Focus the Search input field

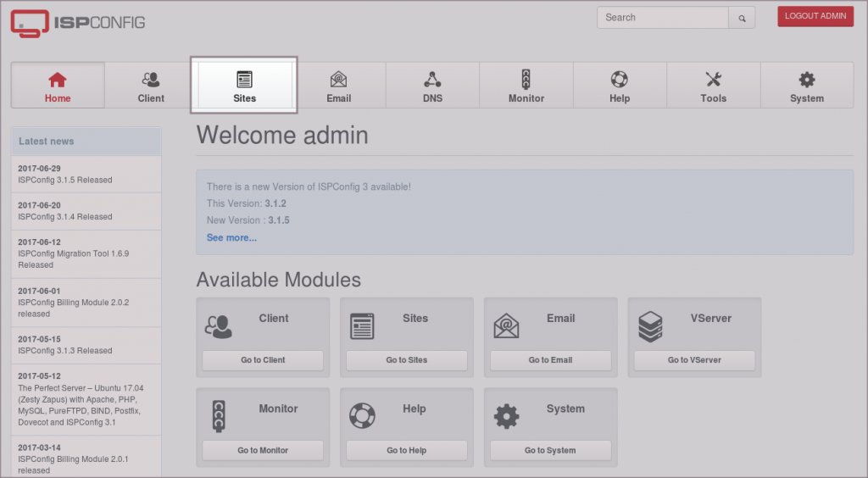(x=663, y=18)
